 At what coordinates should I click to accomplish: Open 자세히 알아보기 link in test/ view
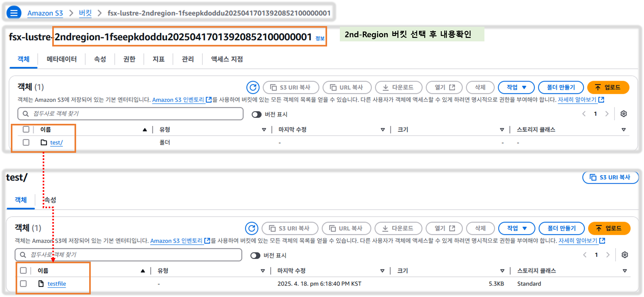tap(582, 241)
